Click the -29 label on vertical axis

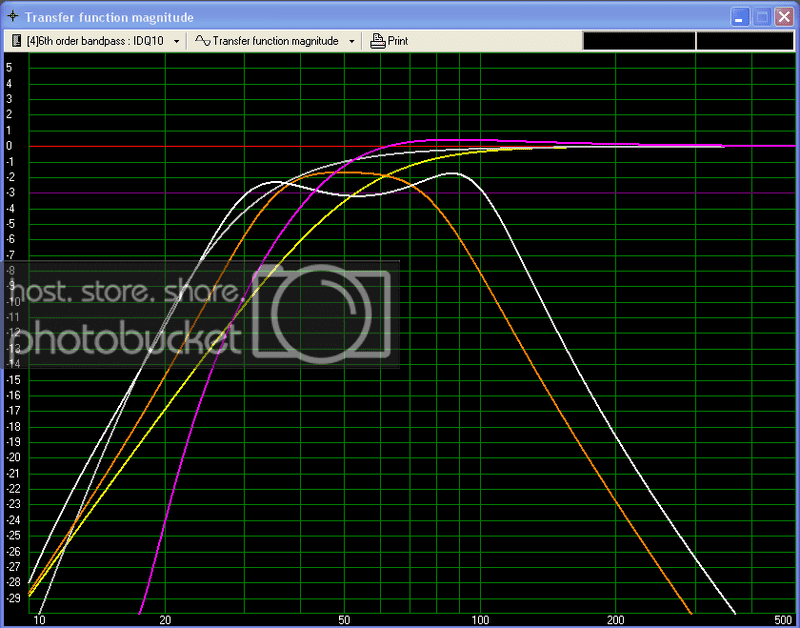click(13, 597)
